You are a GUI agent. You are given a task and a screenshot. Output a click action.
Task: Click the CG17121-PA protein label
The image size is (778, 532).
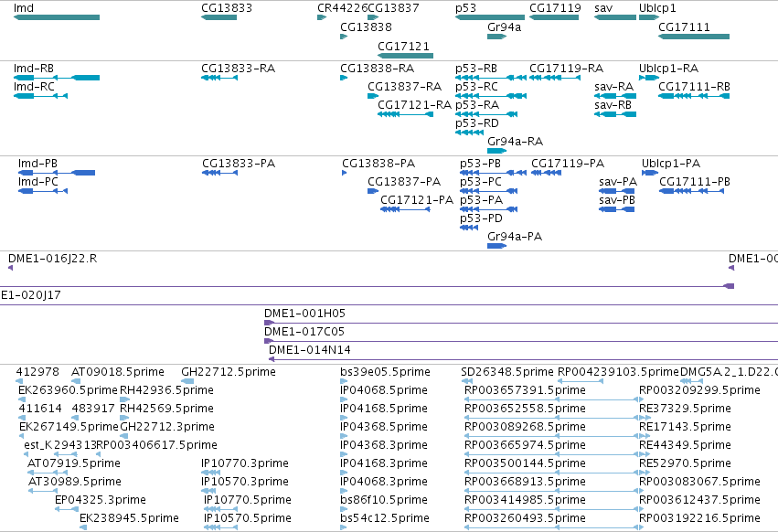(417, 200)
